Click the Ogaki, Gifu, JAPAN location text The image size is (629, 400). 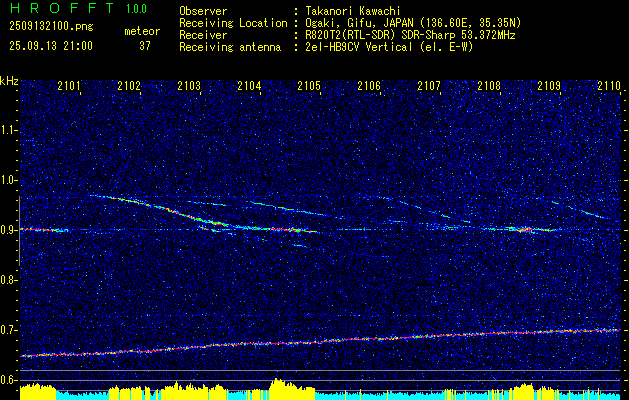click(414, 23)
